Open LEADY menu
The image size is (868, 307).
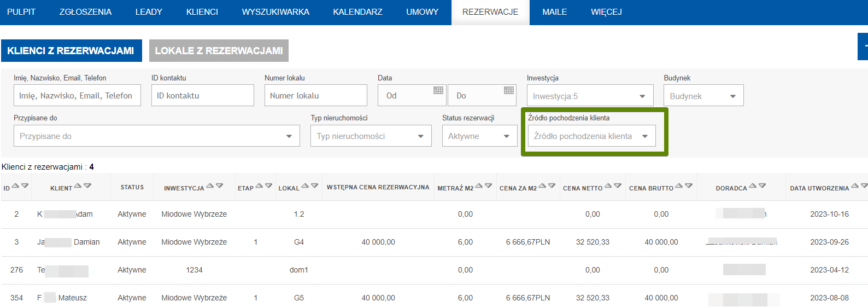click(149, 12)
